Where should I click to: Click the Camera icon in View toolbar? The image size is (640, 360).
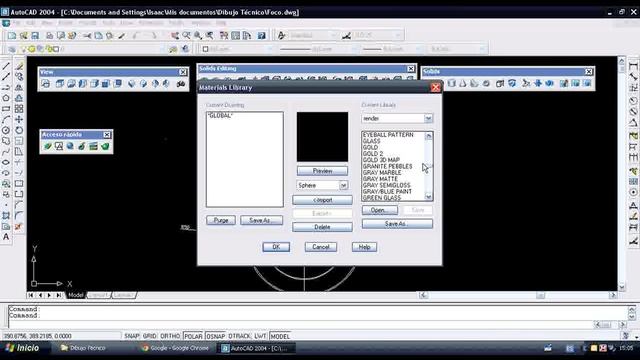pos(181,84)
